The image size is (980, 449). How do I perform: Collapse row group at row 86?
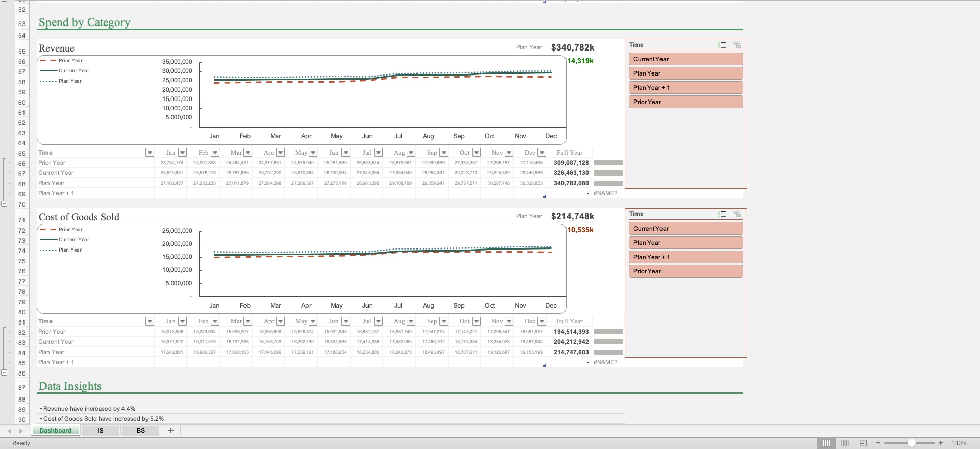point(4,372)
